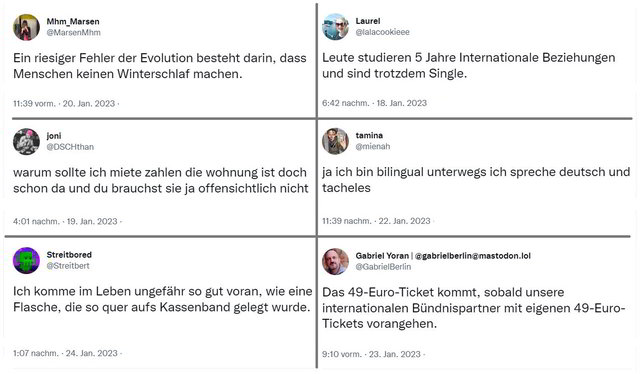The height and width of the screenshot is (374, 640).
Task: Click the Mhm_Marsen display name
Action: point(73,22)
